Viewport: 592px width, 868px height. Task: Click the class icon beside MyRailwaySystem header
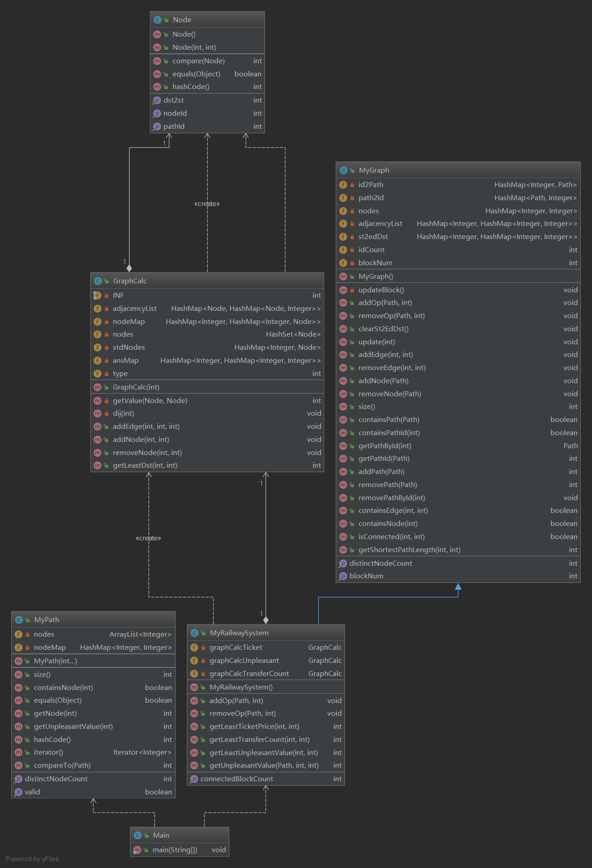point(194,633)
